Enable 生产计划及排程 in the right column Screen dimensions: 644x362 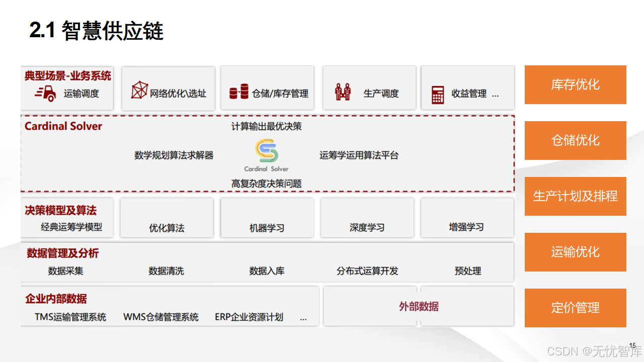[x=575, y=196]
